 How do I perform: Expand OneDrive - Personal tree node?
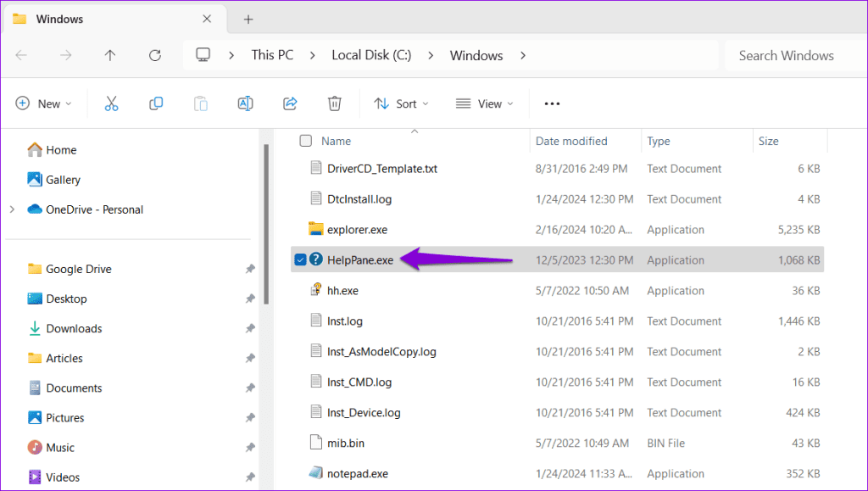pos(12,209)
